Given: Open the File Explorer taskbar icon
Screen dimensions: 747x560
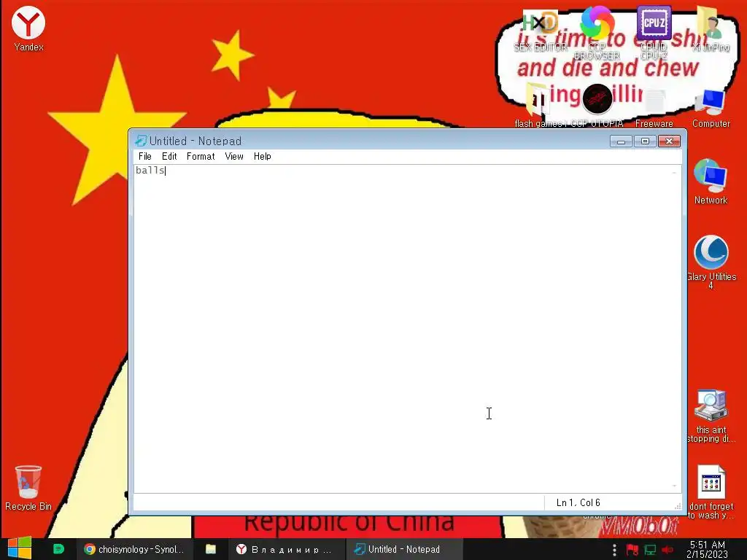Looking at the screenshot, I should click(211, 549).
